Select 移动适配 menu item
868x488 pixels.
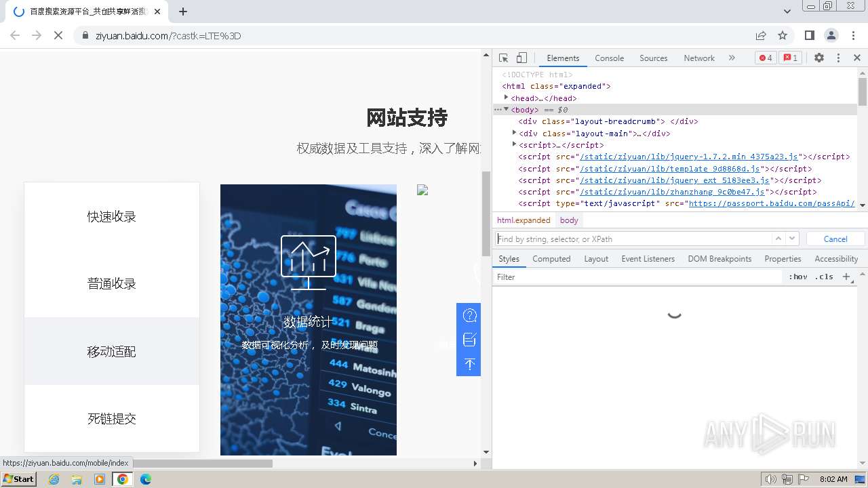[112, 351]
